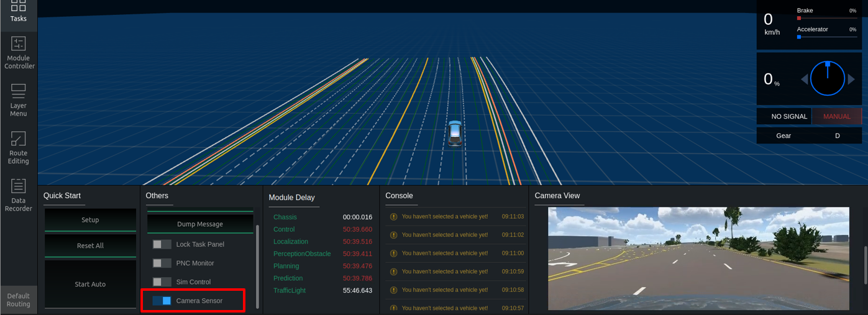Click the Start Auto button
Screen dimensions: 868x315
[90, 284]
